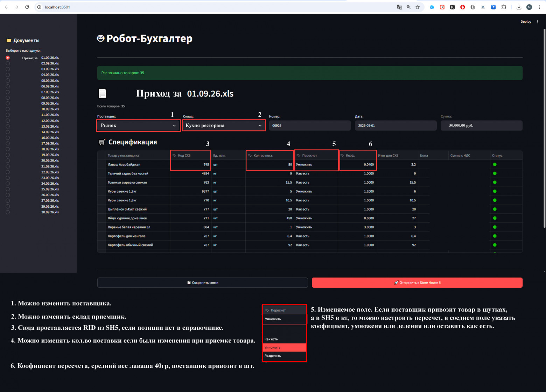Viewport: 546px width, 392px height.
Task: Reload the page with the refresh icon
Action: pyautogui.click(x=27, y=7)
